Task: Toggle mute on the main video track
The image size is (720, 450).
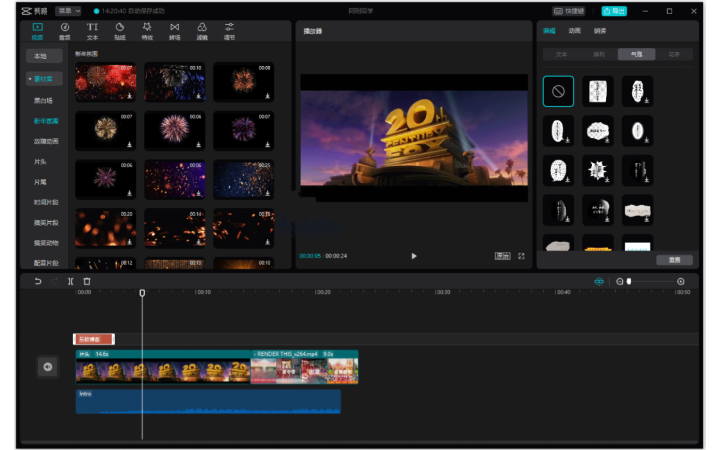Action: coord(47,367)
